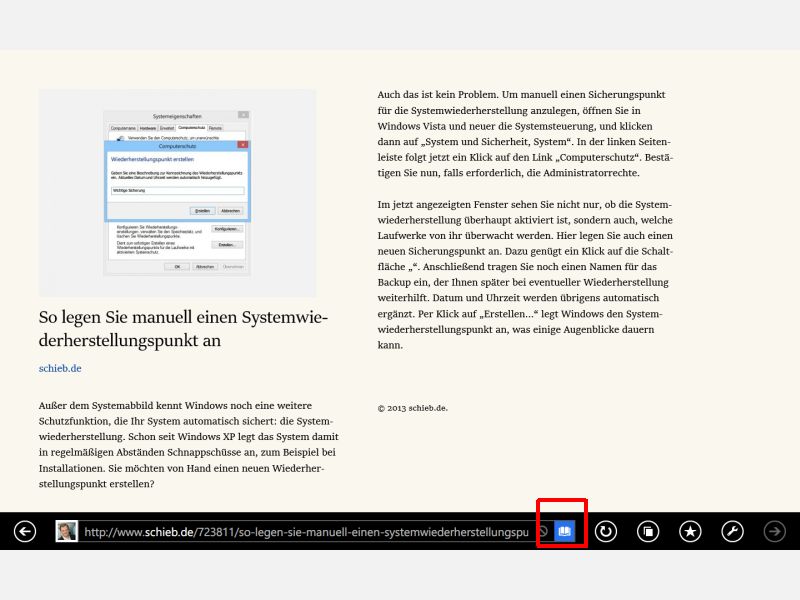
Task: Click the site favicon portrait in address bar
Action: point(67,531)
